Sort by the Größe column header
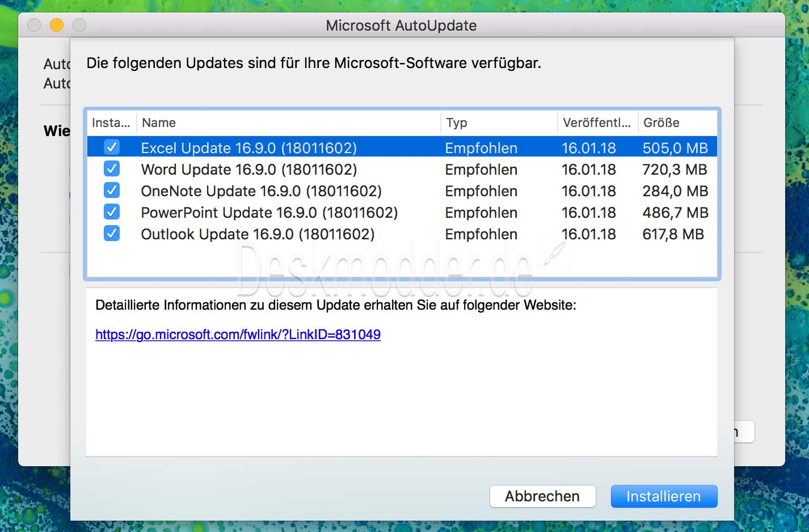This screenshot has width=809, height=532. pyautogui.click(x=677, y=123)
